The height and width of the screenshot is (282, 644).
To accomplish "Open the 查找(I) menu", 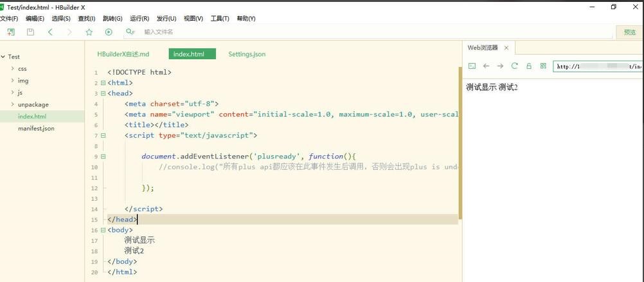I will pos(87,19).
